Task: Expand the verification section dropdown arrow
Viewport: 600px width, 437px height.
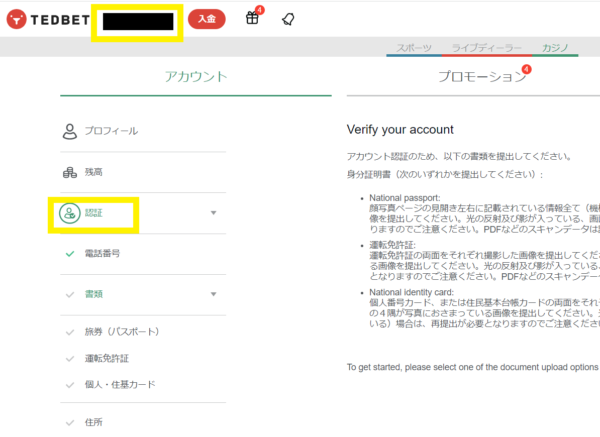Action: pos(213,213)
